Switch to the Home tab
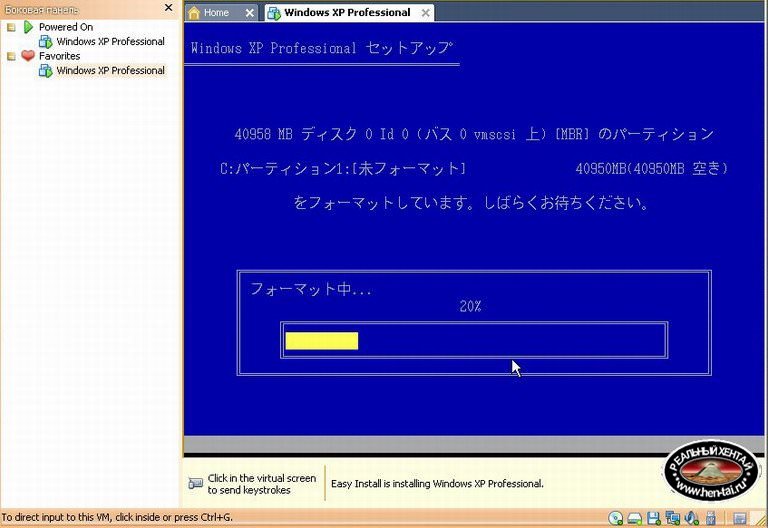Viewport: 768px width, 528px height. point(215,13)
